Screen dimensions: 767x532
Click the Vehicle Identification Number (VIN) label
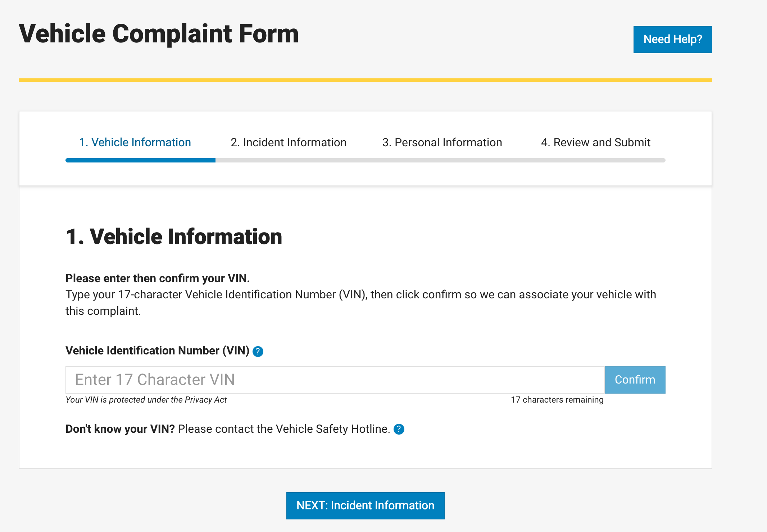pos(157,350)
